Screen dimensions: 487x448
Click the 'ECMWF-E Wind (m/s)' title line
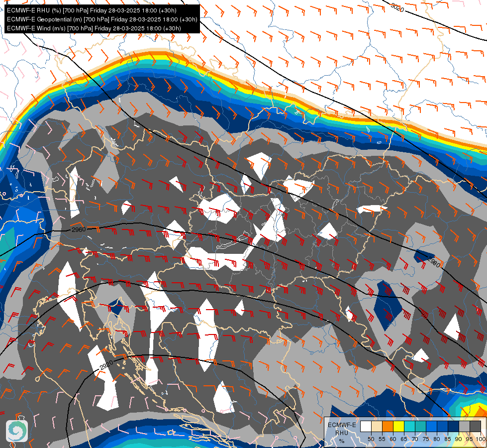point(94,28)
